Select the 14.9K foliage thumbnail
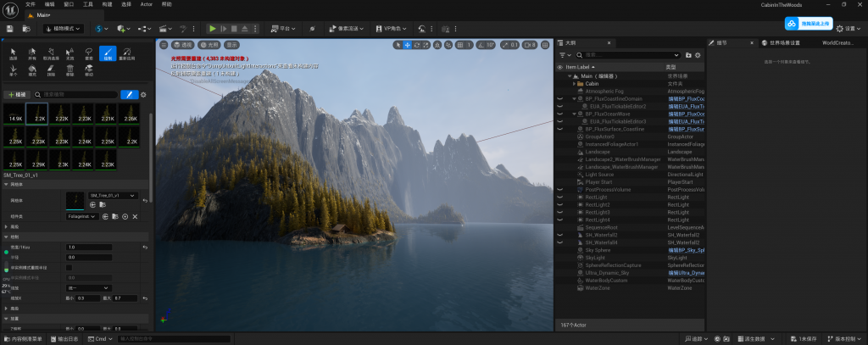This screenshot has height=345, width=868. 14,114
